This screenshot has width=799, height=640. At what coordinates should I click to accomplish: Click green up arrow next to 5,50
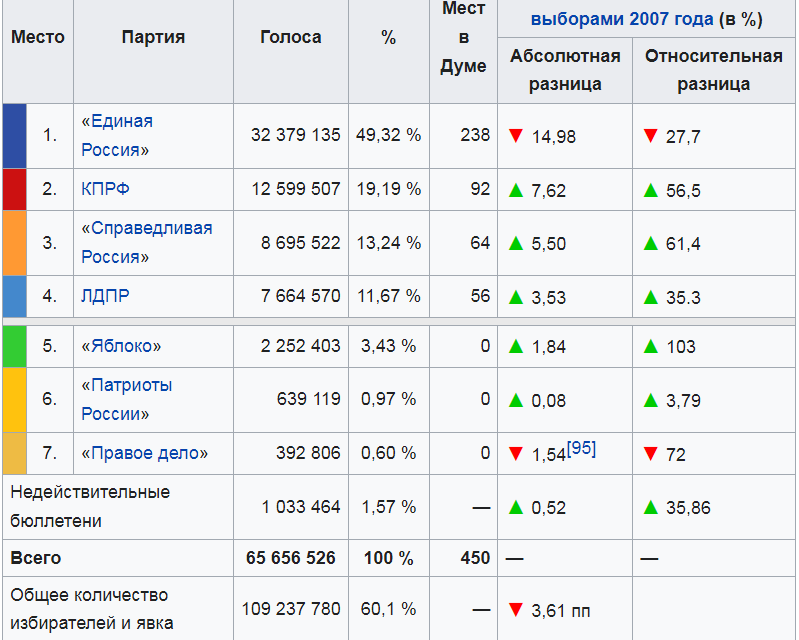click(x=516, y=243)
